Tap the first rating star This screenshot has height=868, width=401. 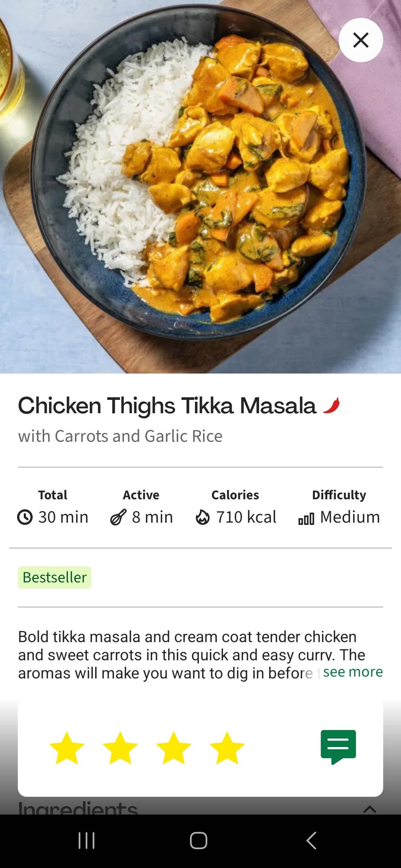pyautogui.click(x=67, y=748)
